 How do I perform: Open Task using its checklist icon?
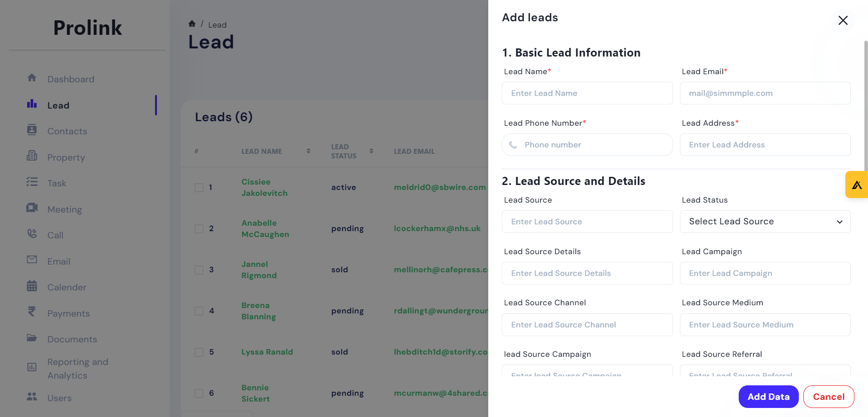click(x=32, y=182)
